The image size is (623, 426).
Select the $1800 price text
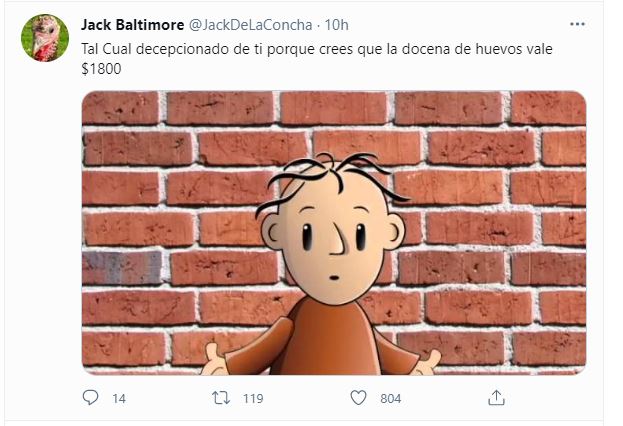(101, 69)
